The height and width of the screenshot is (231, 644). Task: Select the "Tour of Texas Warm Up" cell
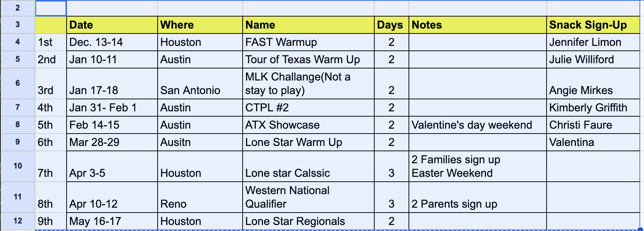click(x=308, y=59)
